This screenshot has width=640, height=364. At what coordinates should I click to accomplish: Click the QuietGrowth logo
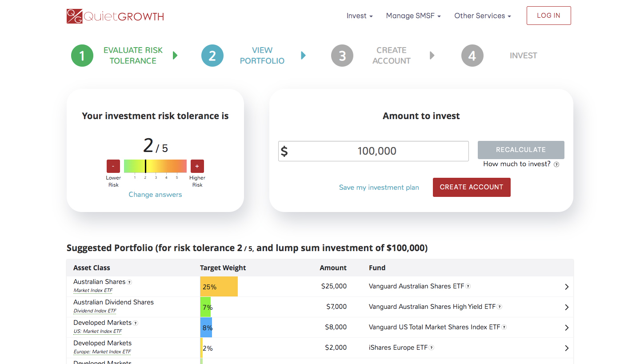click(115, 16)
